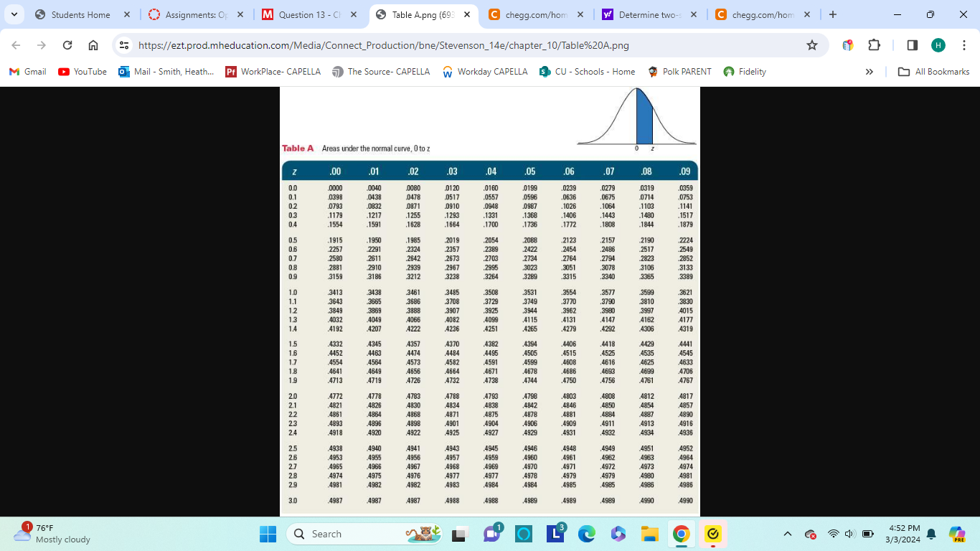
Task: Open the Chrome profile avatar H
Action: tap(940, 44)
